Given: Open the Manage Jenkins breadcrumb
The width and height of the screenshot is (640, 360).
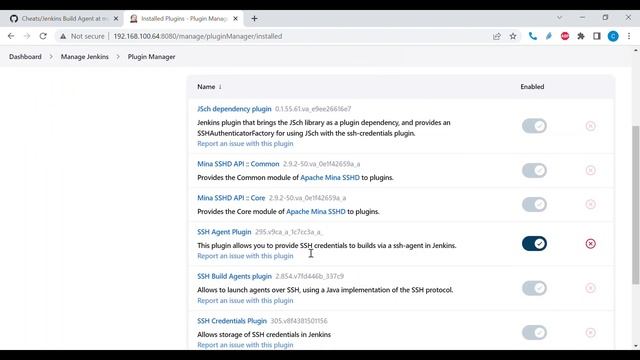Looking at the screenshot, I should (84, 57).
